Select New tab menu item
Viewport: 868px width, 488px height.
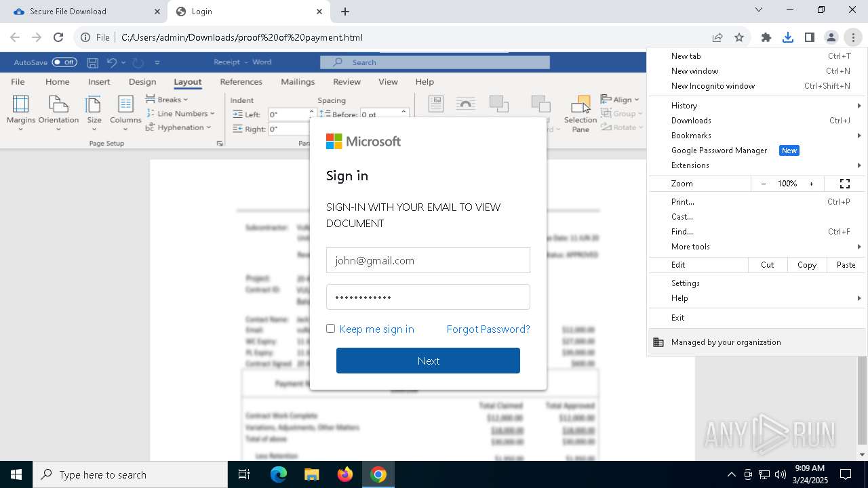[756, 56]
